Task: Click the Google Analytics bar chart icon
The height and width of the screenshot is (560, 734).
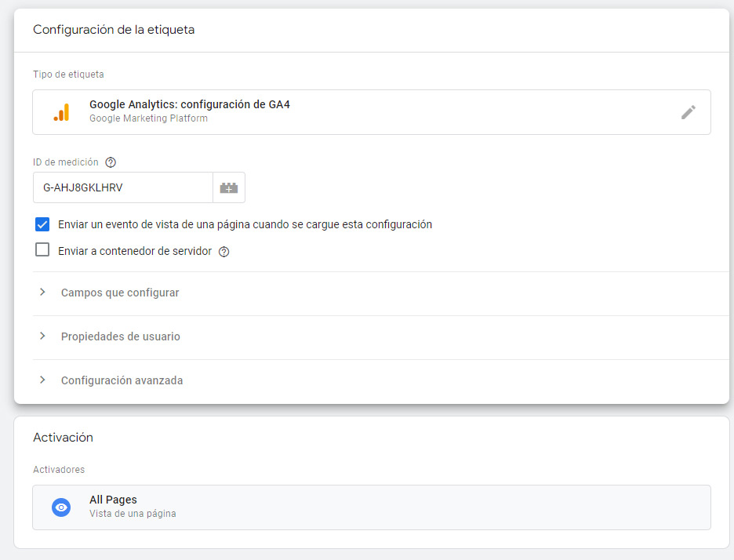Action: [x=61, y=112]
